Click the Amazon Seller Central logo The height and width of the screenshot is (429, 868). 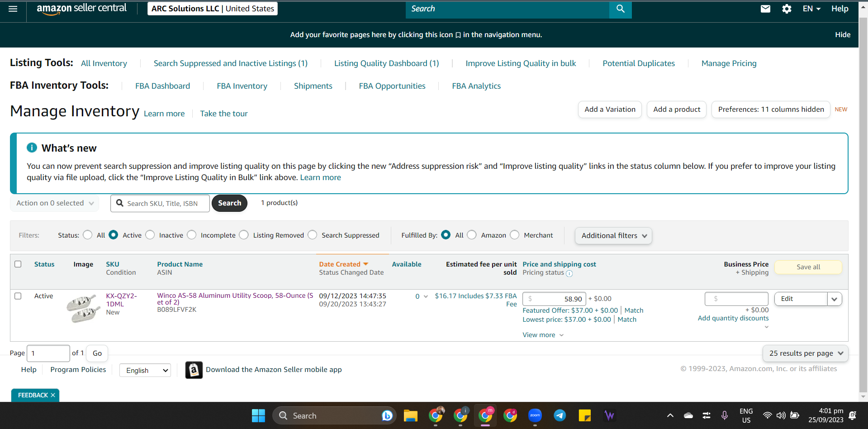81,9
